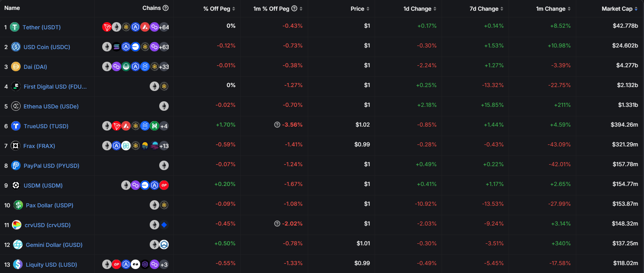Click the Optimism chain icon in USDM row
The height and width of the screenshot is (273, 644).
[x=164, y=185]
